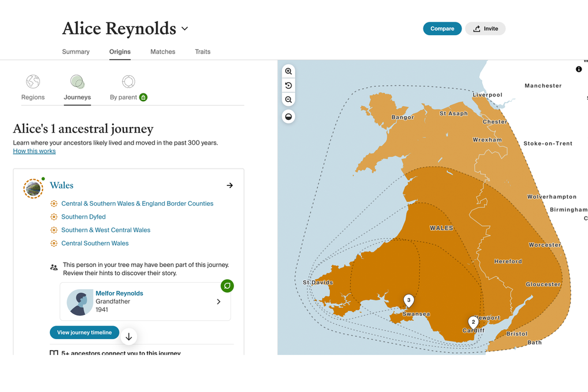Click the icon beside Southern & West Central Wales
588x392 pixels.
(54, 230)
